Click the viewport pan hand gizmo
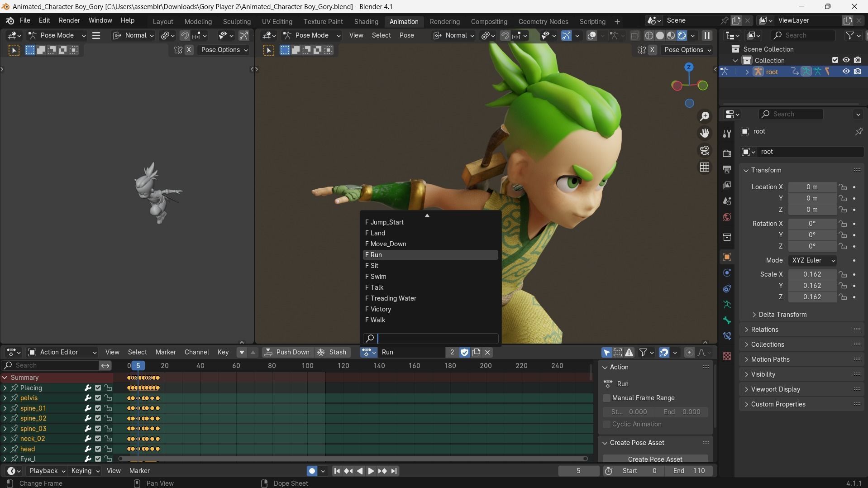 705,133
